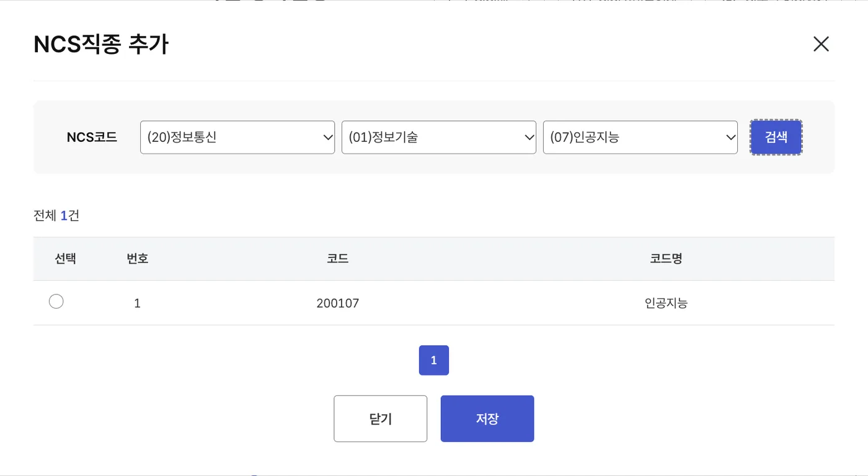Viewport: 868px width, 476px height.
Task: Click the 코드명 column header
Action: (x=666, y=258)
